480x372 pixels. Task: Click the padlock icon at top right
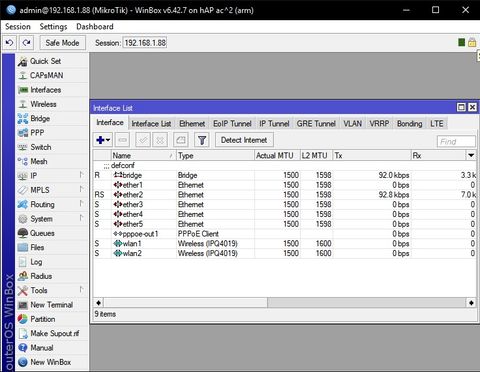tap(472, 43)
